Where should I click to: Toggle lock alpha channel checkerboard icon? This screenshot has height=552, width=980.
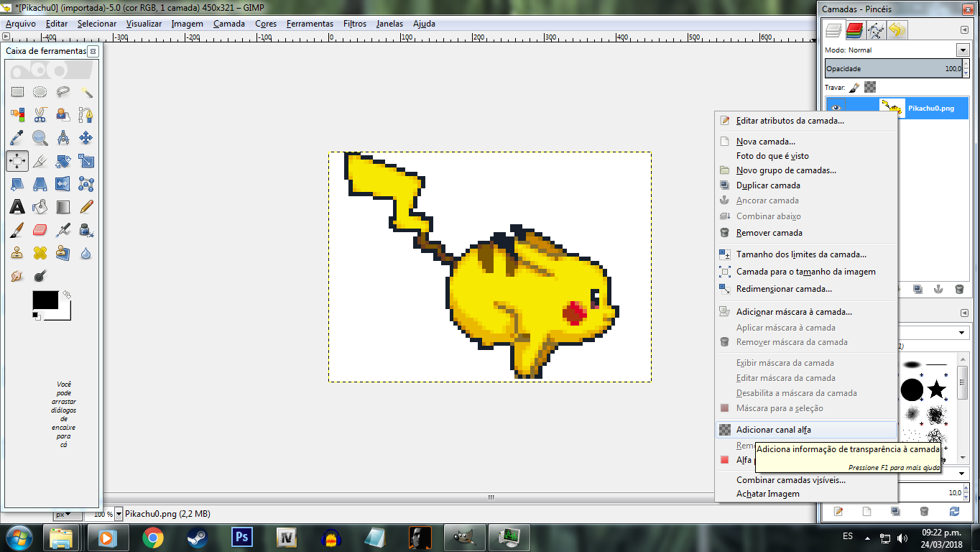[x=870, y=87]
